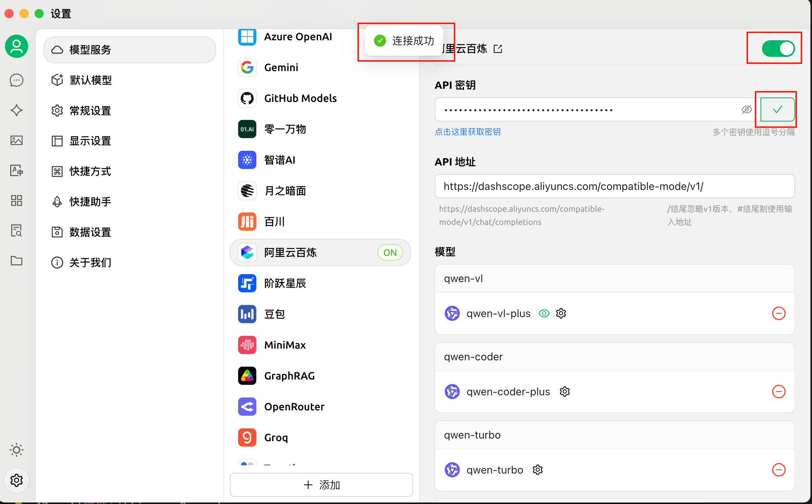Toggle off the 阿里云百炼 provider switch
This screenshot has width=812, height=504.
778,49
